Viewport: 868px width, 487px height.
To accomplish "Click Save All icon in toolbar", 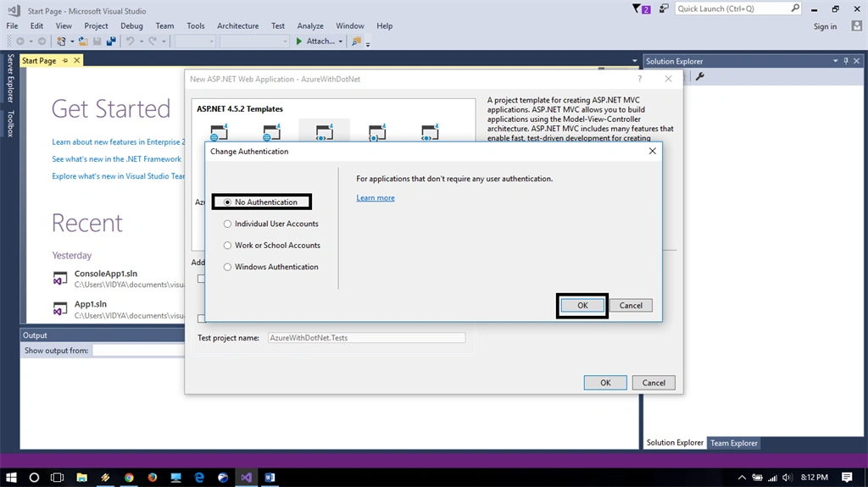I will point(111,41).
